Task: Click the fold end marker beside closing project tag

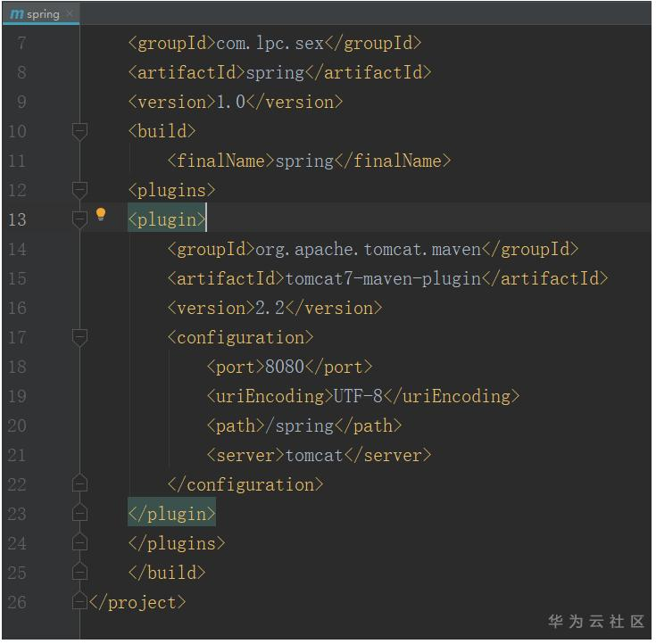Action: tap(79, 602)
